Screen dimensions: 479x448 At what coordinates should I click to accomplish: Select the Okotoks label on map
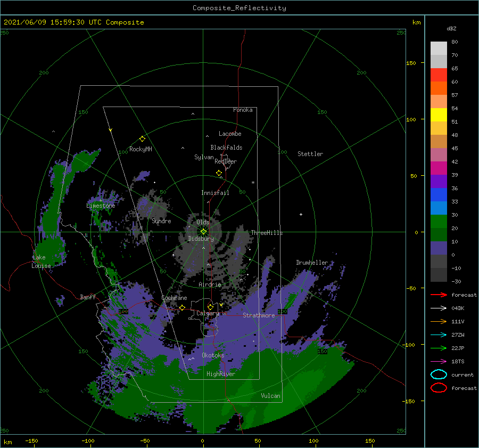213,355
